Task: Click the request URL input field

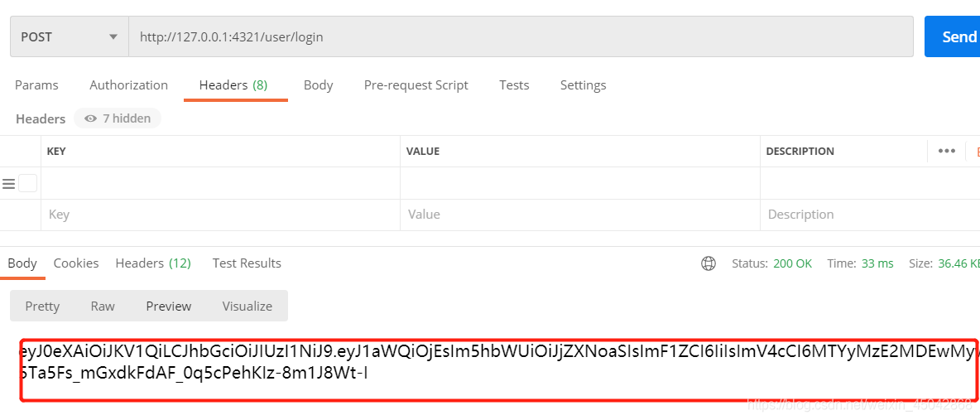Action: [520, 36]
